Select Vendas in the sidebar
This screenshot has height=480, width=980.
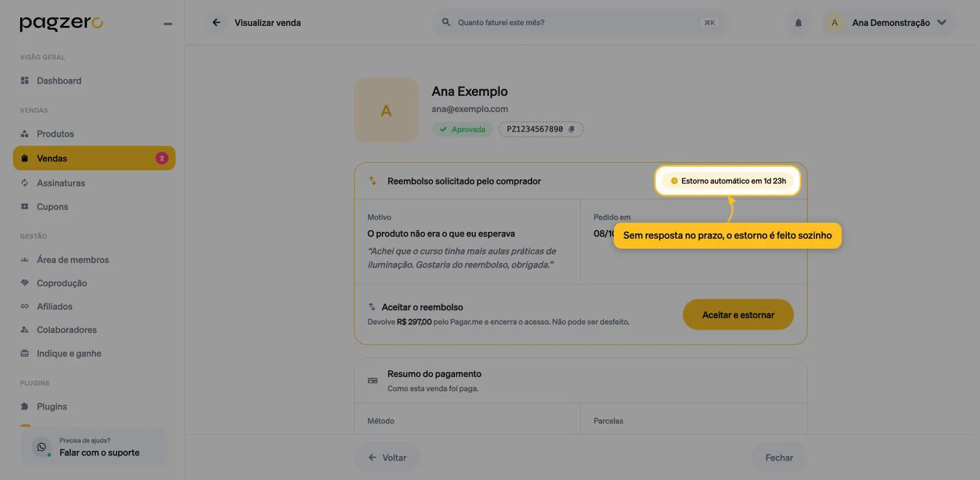(x=94, y=158)
